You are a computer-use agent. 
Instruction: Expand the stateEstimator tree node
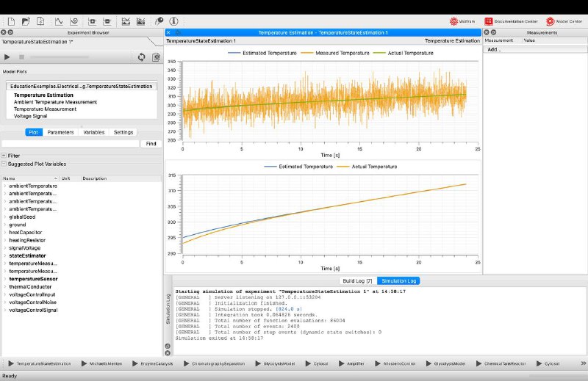[x=5, y=255]
